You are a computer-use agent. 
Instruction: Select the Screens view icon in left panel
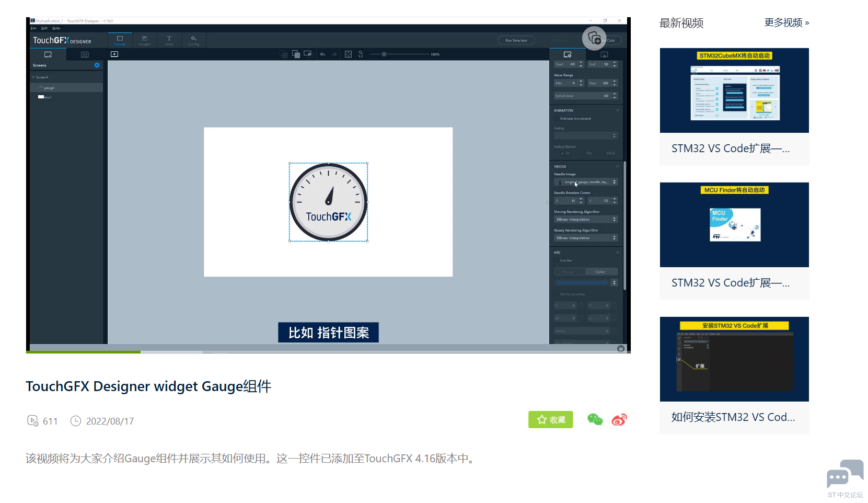(x=48, y=54)
